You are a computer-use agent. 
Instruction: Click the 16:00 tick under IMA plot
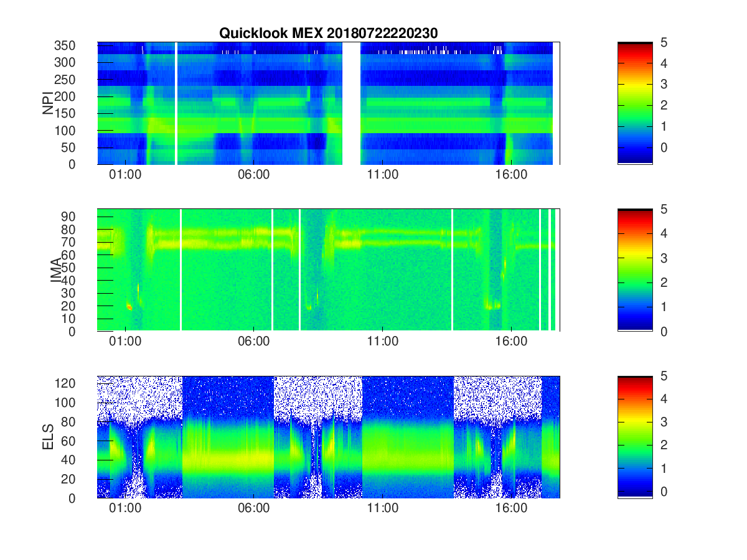[x=511, y=342]
